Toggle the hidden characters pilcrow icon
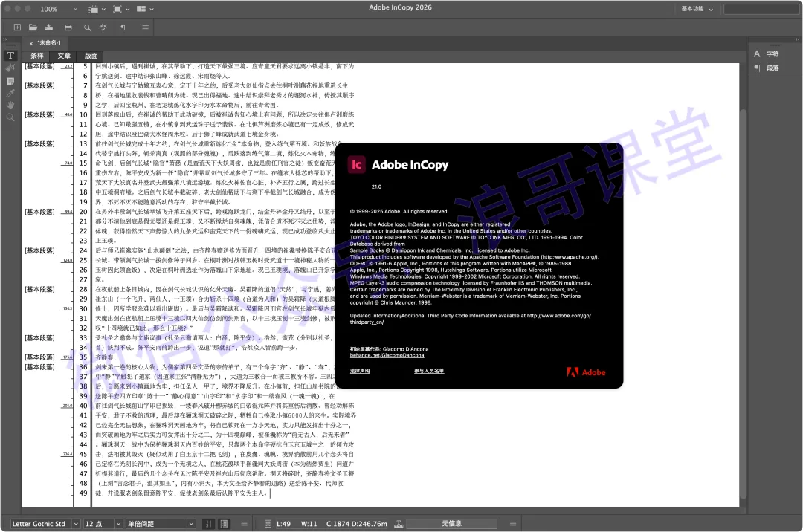Viewport: 803px width, 532px height. point(123,27)
